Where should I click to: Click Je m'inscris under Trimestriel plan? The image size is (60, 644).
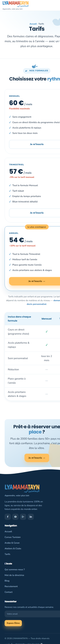[37, 213]
